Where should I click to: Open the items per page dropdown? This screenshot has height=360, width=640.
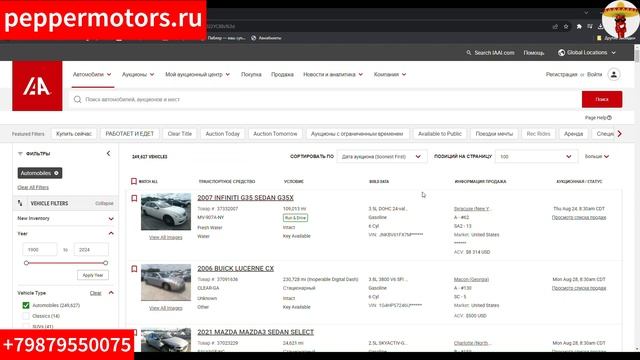point(536,157)
